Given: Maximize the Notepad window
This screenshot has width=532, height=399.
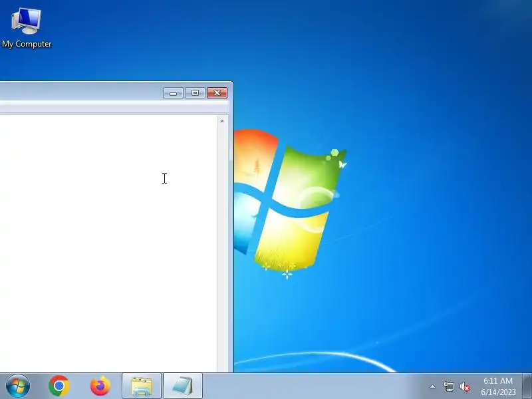Looking at the screenshot, I should 195,93.
